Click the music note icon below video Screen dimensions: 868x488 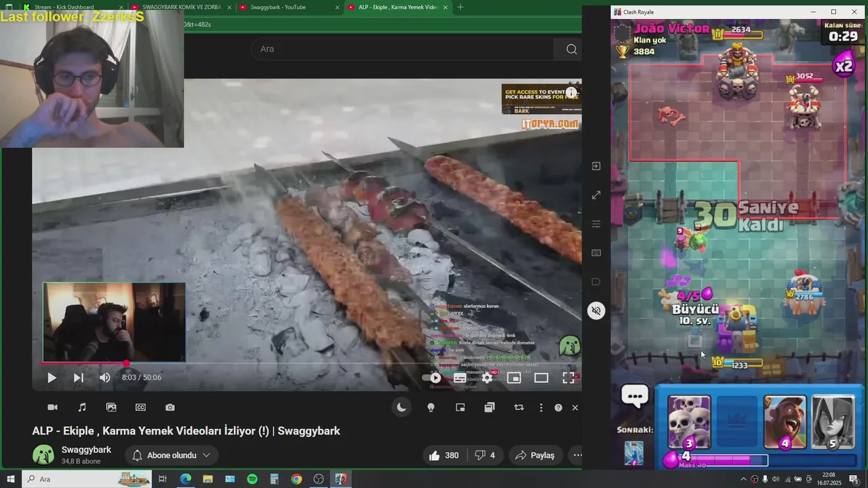82,407
